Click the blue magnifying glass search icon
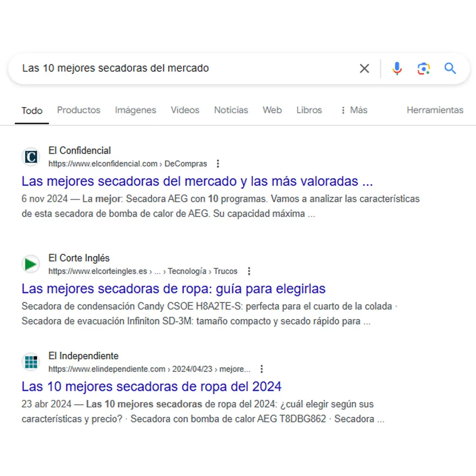The height and width of the screenshot is (476, 476). coord(450,68)
